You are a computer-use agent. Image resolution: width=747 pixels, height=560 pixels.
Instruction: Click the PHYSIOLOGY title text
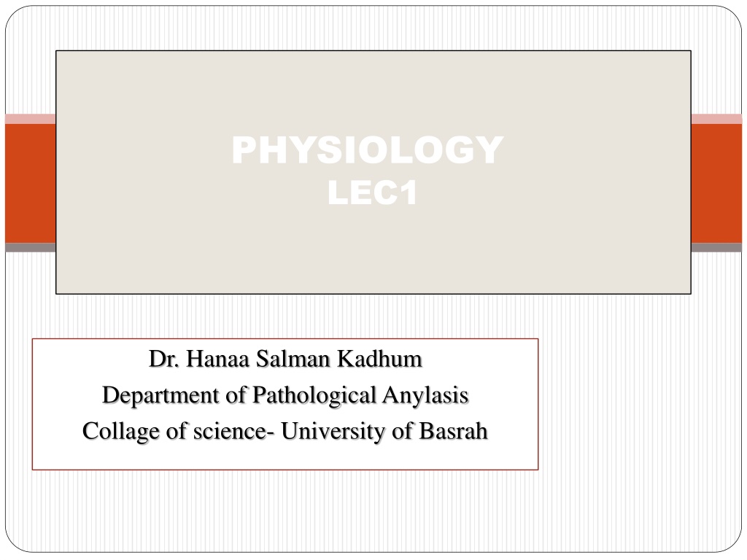(368, 150)
